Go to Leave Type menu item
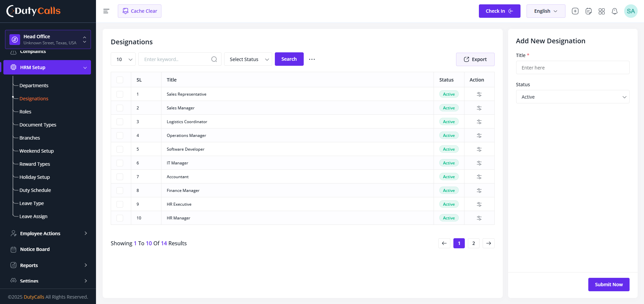644x304 pixels. (x=32, y=203)
